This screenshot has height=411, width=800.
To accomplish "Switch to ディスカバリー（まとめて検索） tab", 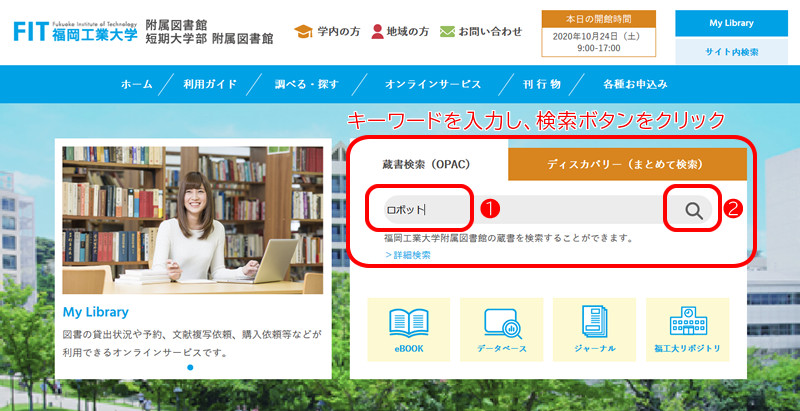I will click(x=628, y=164).
